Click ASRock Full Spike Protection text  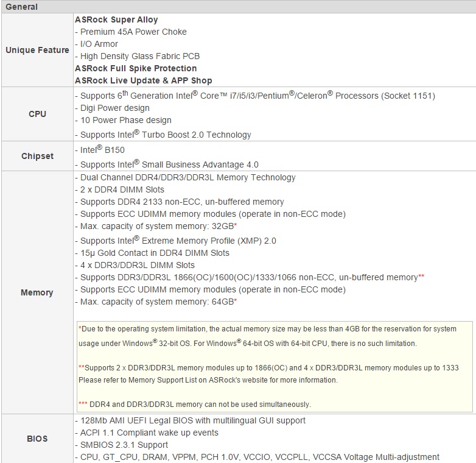click(136, 68)
